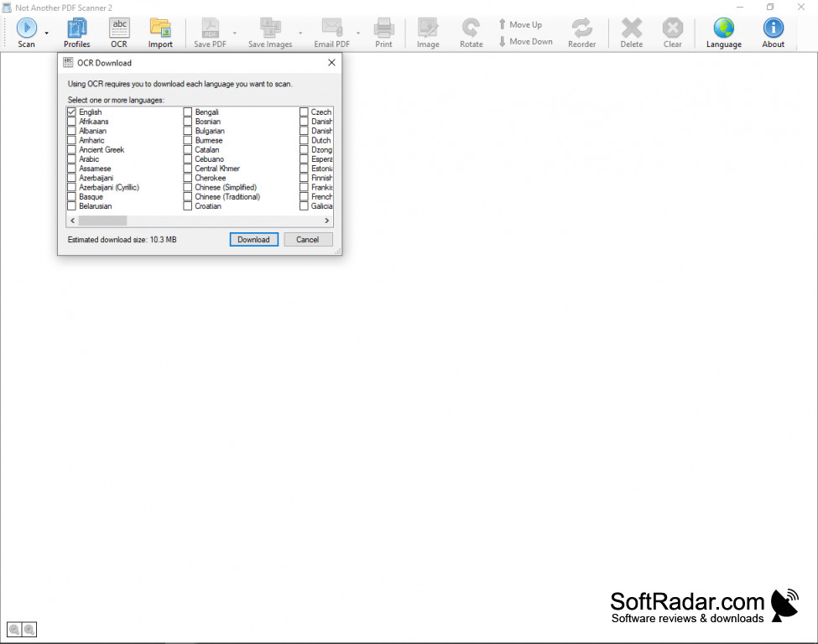The image size is (818, 644).
Task: Expand the Save Images dropdown arrow
Action: (300, 33)
